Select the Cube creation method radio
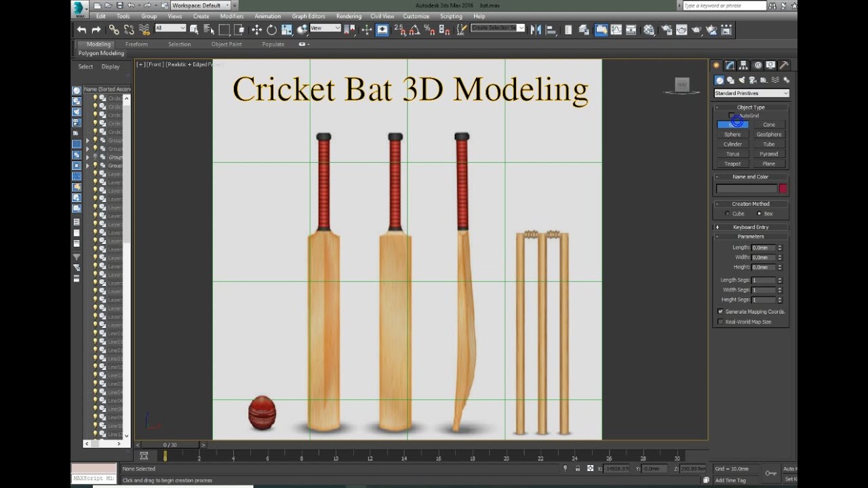The width and height of the screenshot is (868, 488). [728, 213]
